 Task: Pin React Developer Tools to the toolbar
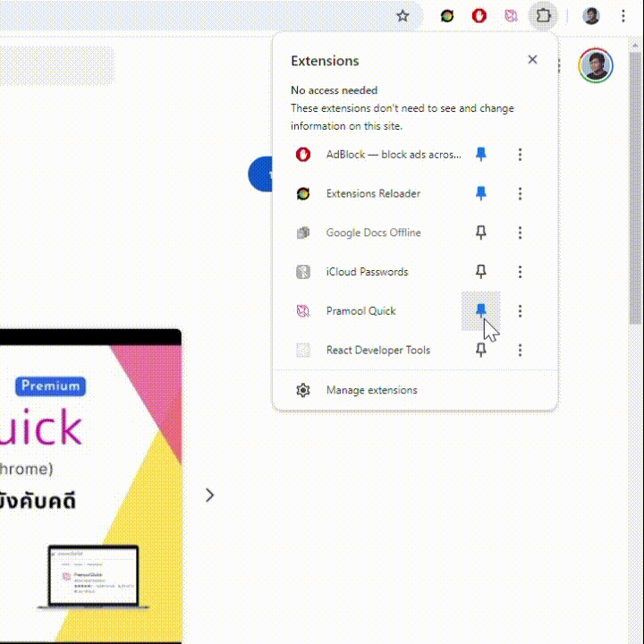click(x=481, y=350)
